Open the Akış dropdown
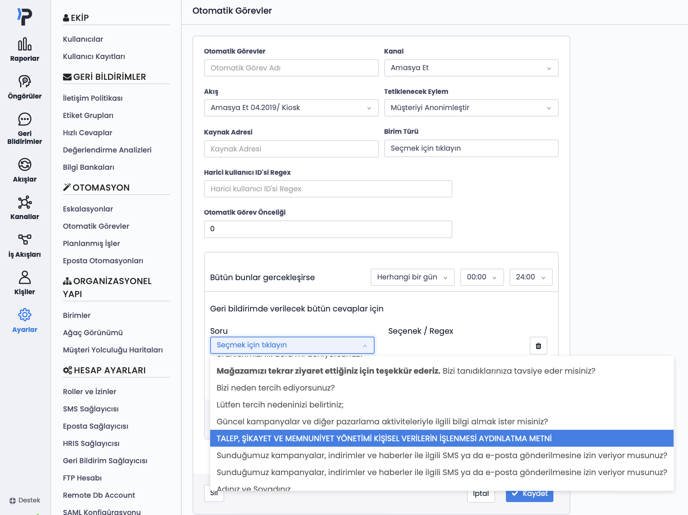Image resolution: width=688 pixels, height=515 pixels. pos(291,108)
